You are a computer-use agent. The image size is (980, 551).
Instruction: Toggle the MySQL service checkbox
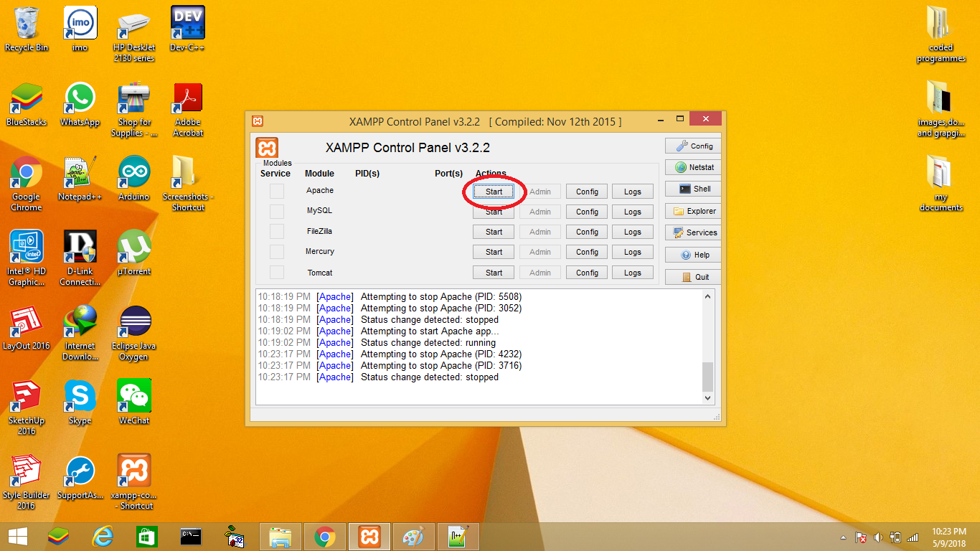[x=277, y=212]
